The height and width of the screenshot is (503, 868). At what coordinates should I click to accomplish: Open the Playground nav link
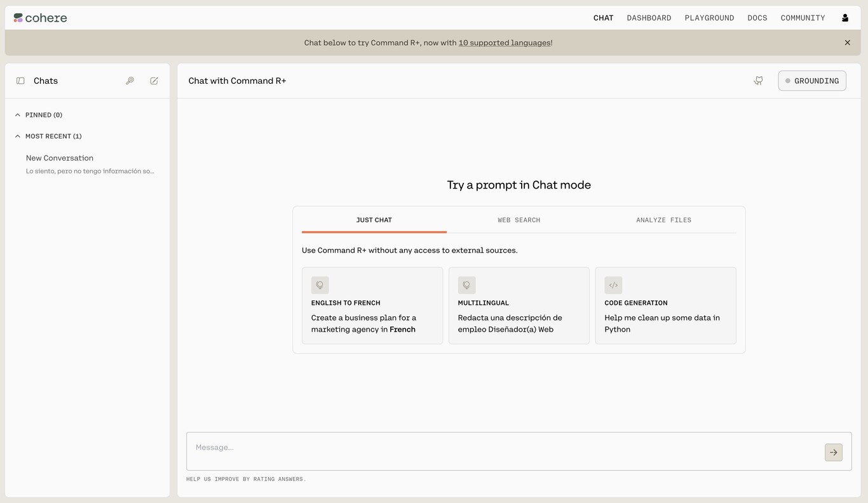[x=709, y=18]
